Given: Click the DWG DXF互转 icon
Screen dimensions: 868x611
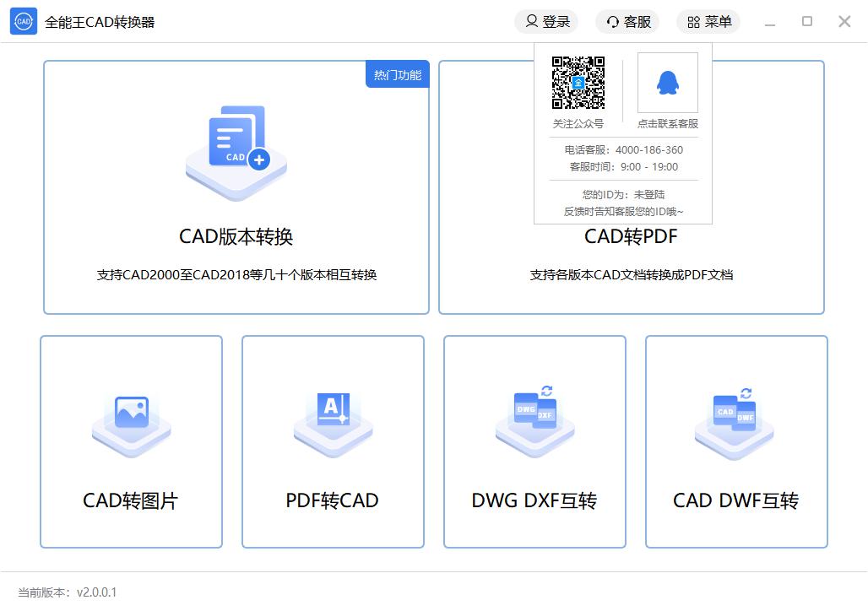Looking at the screenshot, I should (x=534, y=418).
